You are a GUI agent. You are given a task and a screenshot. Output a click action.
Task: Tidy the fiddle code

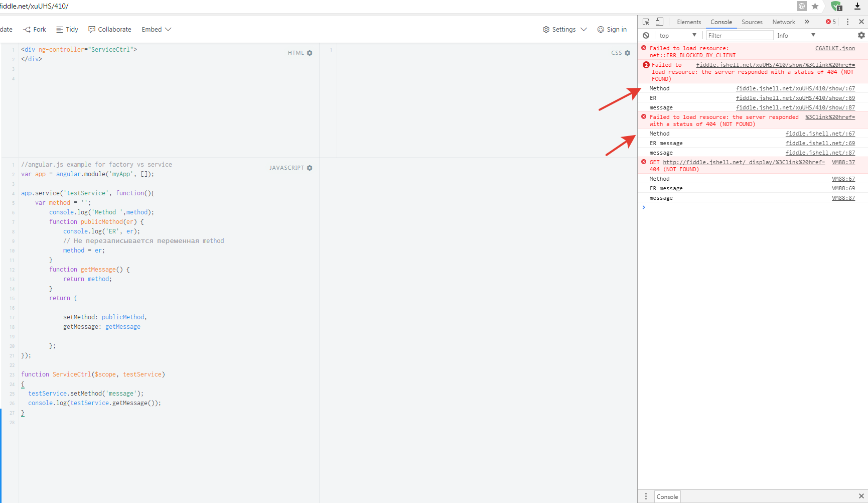pos(67,30)
